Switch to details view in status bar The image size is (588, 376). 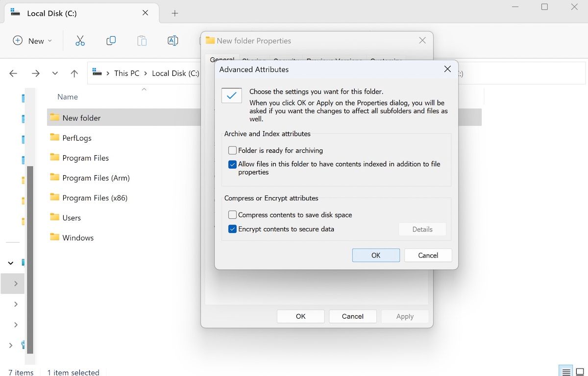pos(566,372)
